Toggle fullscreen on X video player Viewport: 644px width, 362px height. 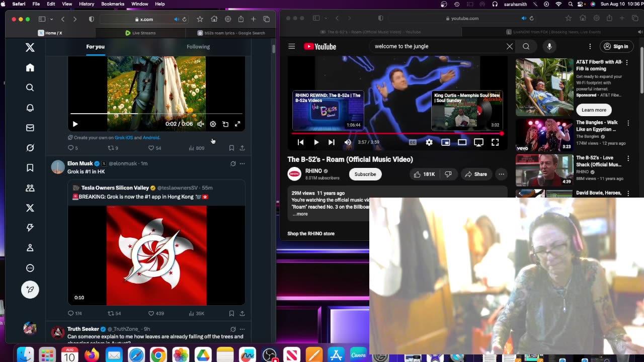[237, 124]
